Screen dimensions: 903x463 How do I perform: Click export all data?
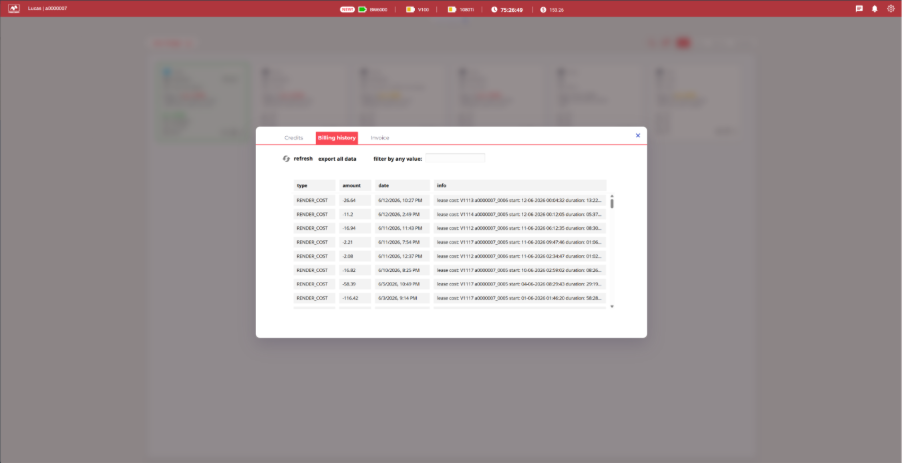point(337,159)
